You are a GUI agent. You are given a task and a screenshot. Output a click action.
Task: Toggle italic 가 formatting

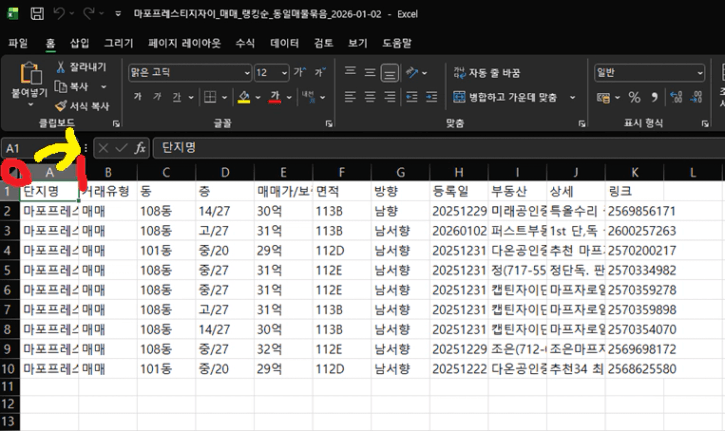158,97
